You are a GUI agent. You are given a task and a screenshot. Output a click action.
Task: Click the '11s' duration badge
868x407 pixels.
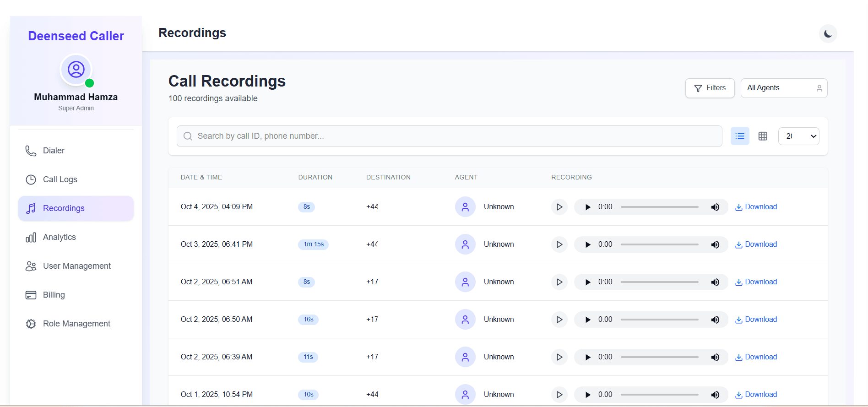[x=308, y=357]
